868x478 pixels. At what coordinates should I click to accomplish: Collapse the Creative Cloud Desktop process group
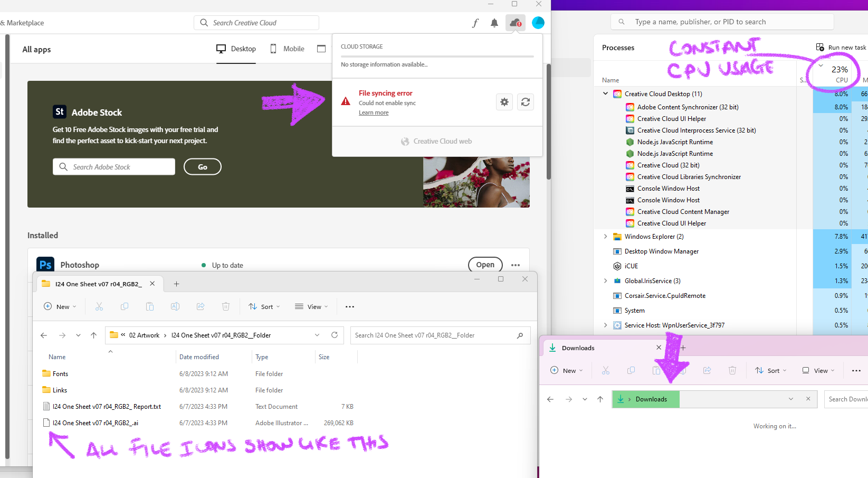[605, 93]
